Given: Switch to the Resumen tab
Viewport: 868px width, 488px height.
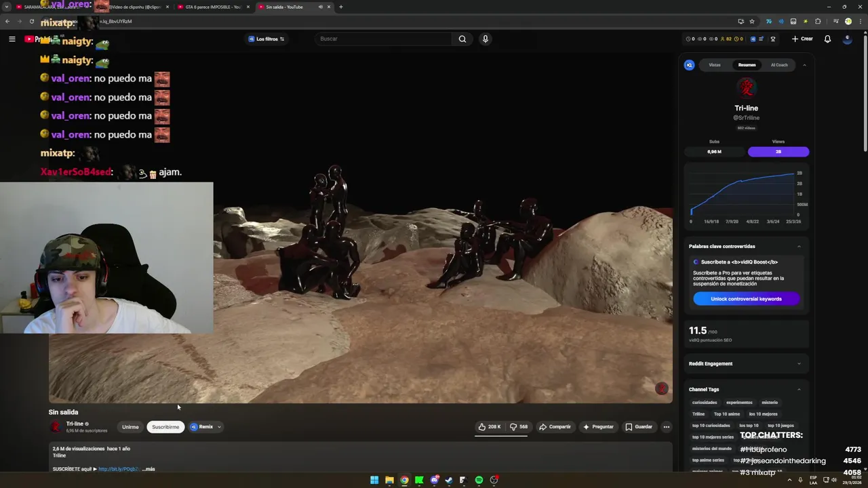Looking at the screenshot, I should point(747,65).
